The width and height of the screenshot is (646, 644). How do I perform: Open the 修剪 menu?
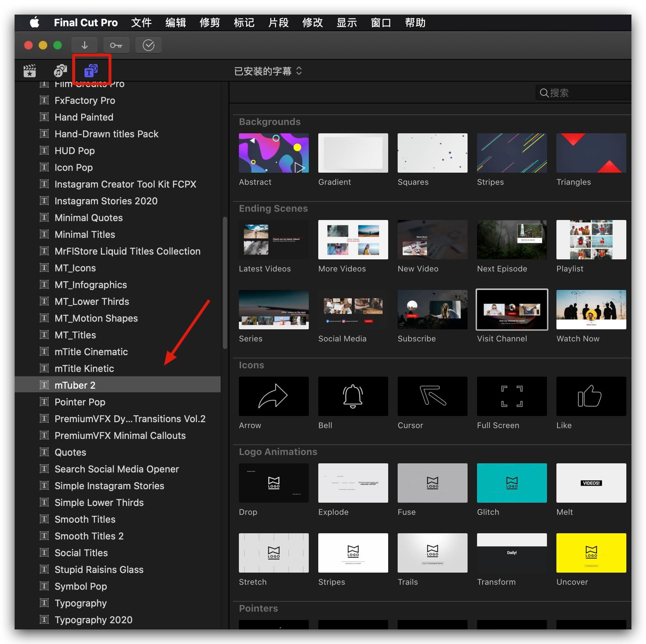pyautogui.click(x=210, y=23)
